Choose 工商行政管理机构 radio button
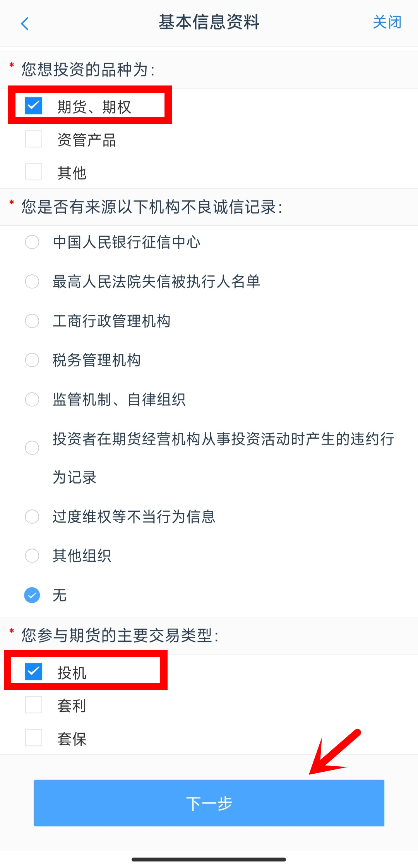This screenshot has width=418, height=868. [x=32, y=321]
